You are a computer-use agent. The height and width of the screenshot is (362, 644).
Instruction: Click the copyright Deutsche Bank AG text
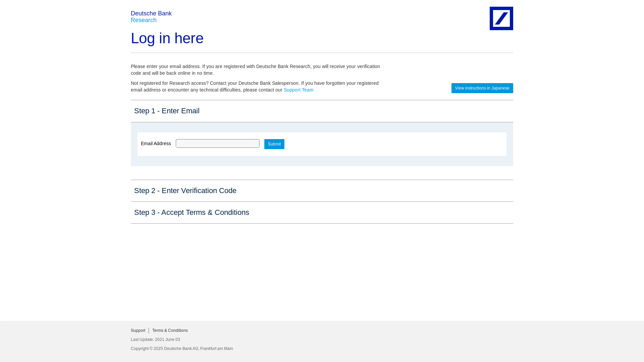coord(182,349)
